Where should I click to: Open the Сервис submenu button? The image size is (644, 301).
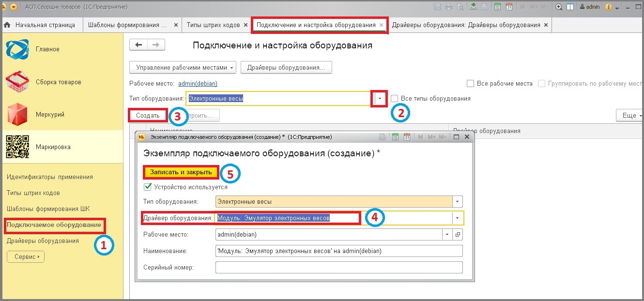tap(26, 256)
